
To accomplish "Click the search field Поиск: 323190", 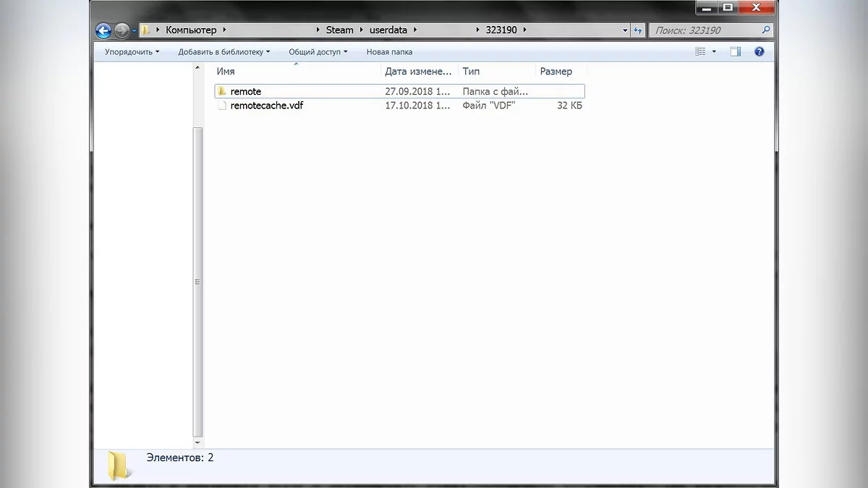I will (711, 30).
